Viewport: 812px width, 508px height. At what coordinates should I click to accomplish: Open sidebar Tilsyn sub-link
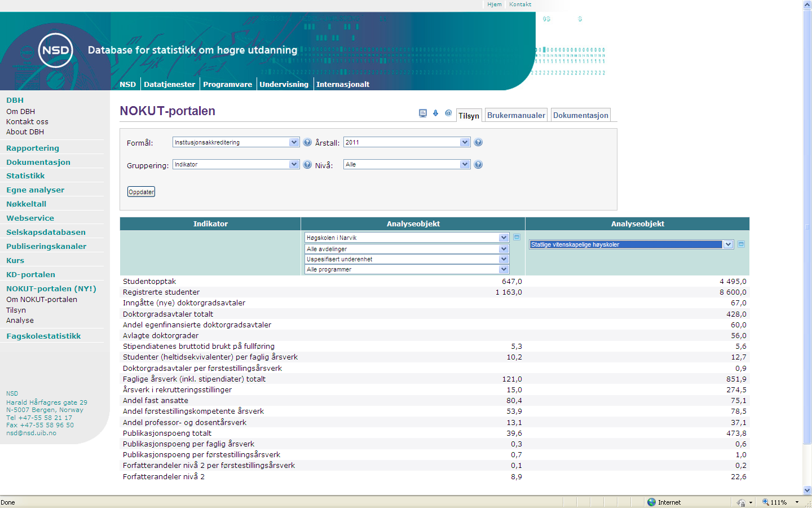[x=16, y=310]
